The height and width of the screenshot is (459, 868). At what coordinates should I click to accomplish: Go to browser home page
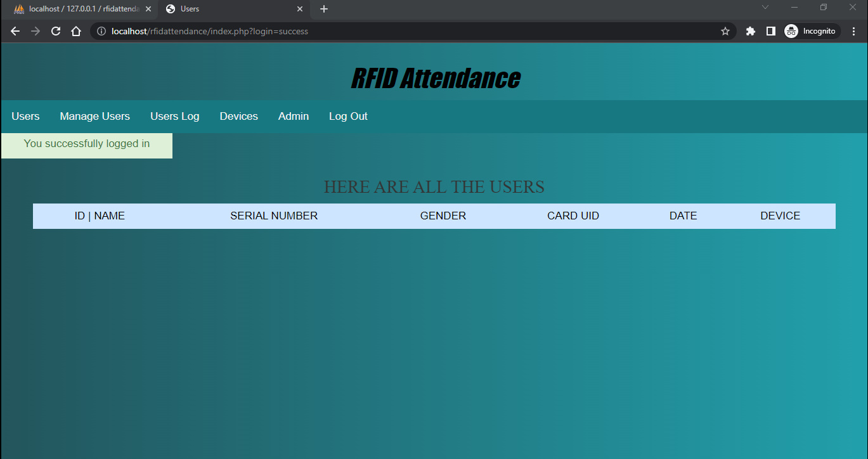coord(76,31)
